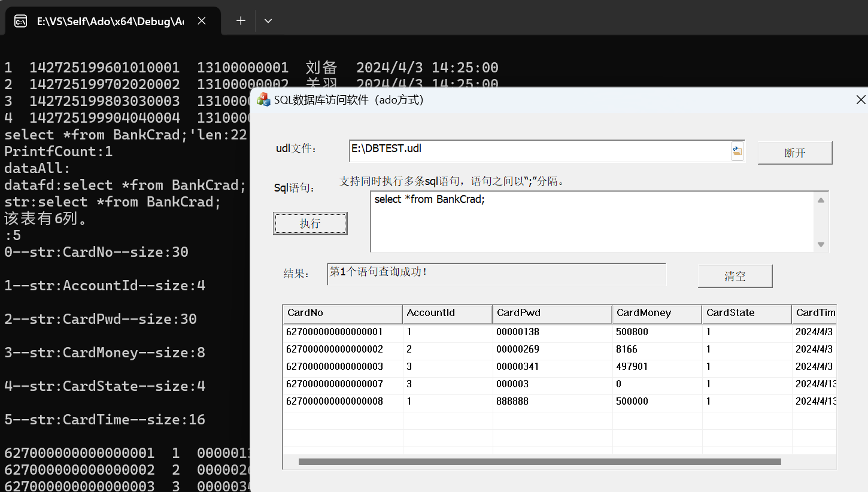Click the CardMoney column header
The height and width of the screenshot is (492, 868).
(657, 313)
